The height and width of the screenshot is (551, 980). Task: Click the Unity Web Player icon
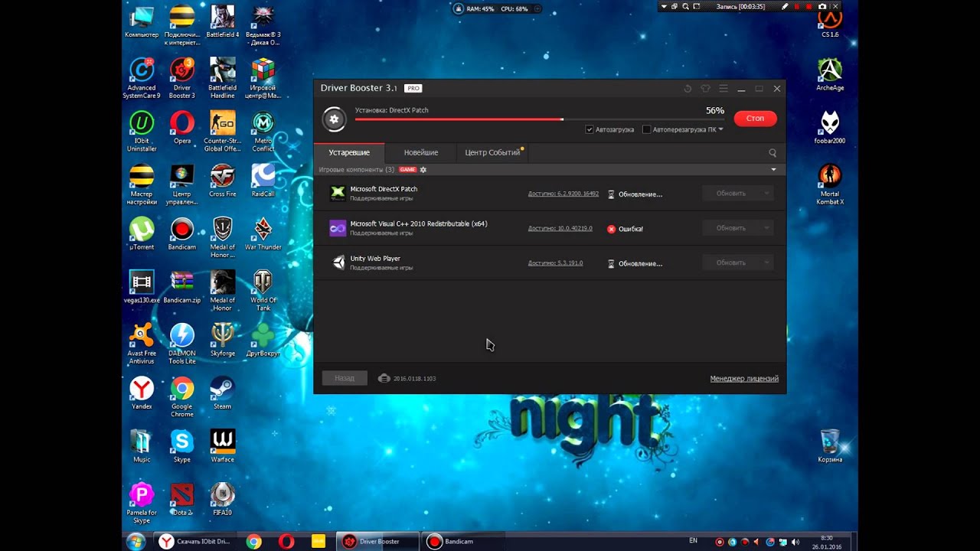tap(338, 262)
